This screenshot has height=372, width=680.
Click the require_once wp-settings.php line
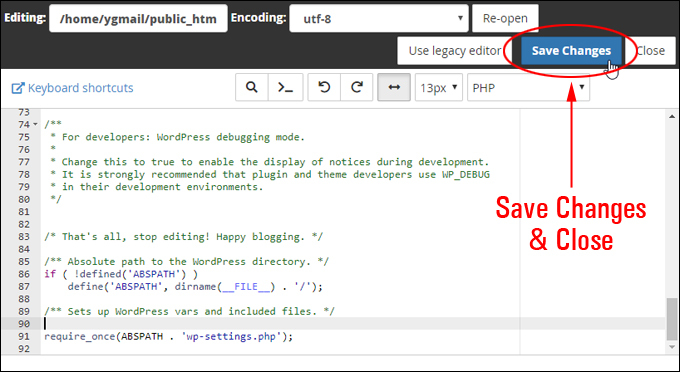pos(169,336)
